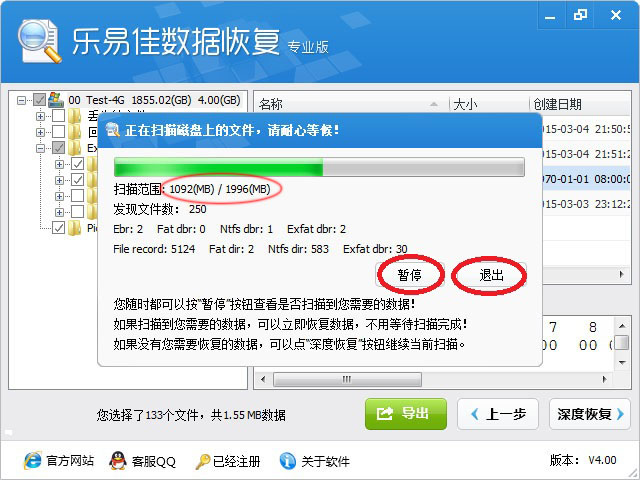Sort the file list by 名称 column
Viewport: 640px width, 480px height.
[351, 104]
